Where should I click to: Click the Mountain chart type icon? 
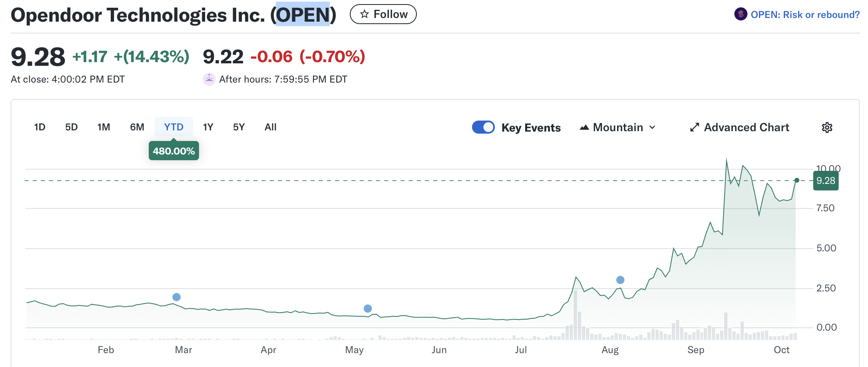584,128
